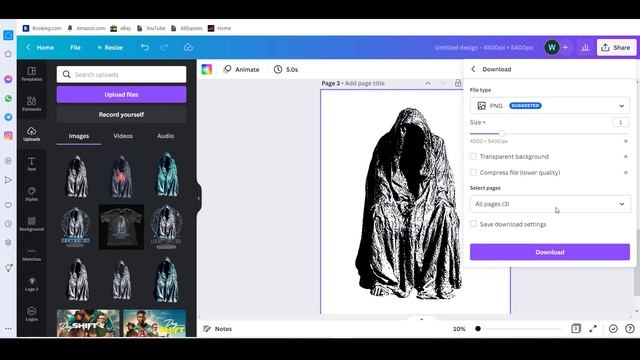
Task: Open the YouTube bookmark
Action: pyautogui.click(x=151, y=28)
